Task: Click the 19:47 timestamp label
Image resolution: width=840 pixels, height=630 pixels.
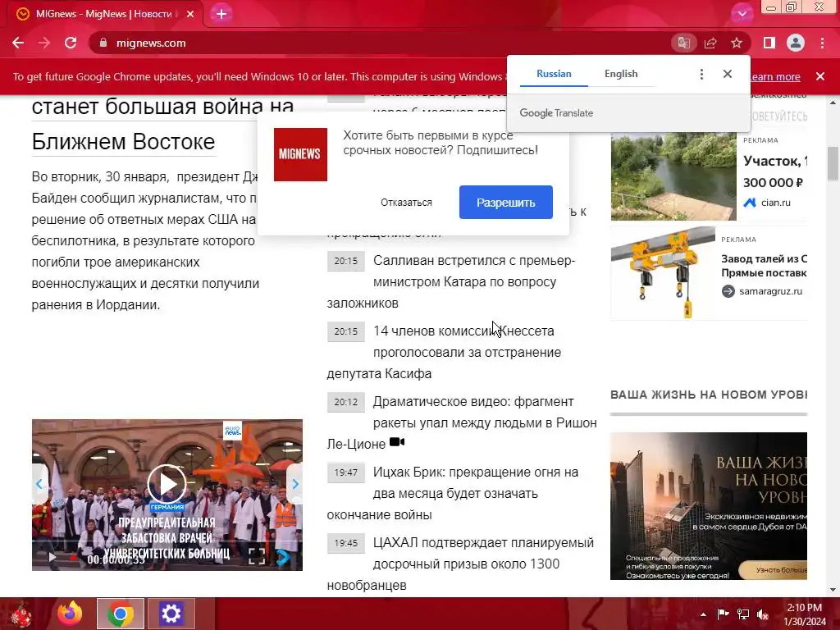Action: point(346,472)
